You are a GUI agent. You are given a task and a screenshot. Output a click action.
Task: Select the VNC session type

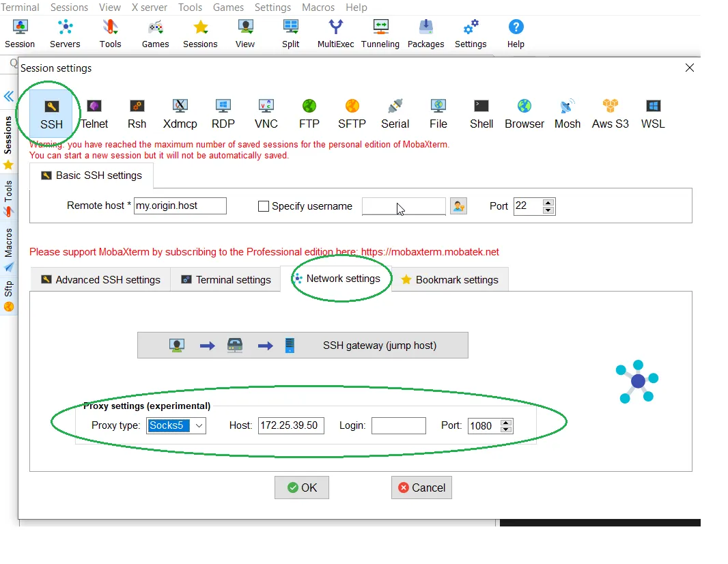266,114
